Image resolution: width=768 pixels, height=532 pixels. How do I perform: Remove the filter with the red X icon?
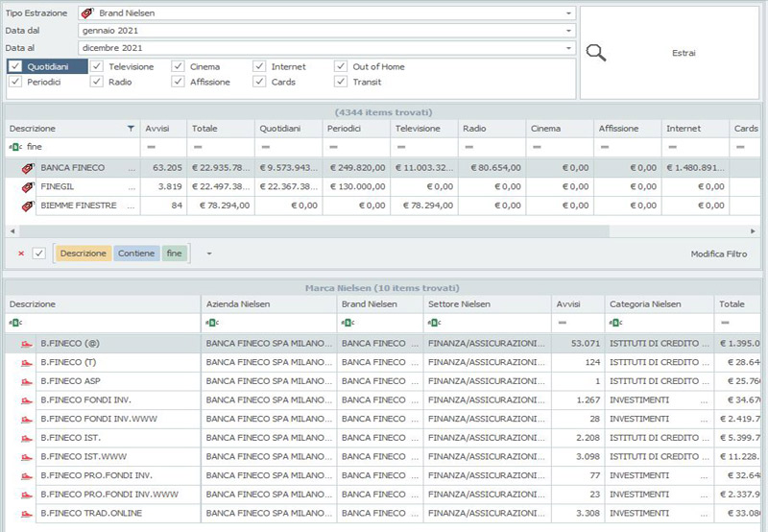21,254
